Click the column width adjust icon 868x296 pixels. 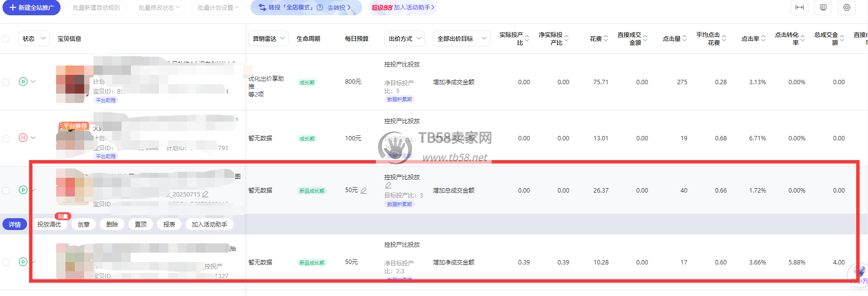tap(800, 7)
